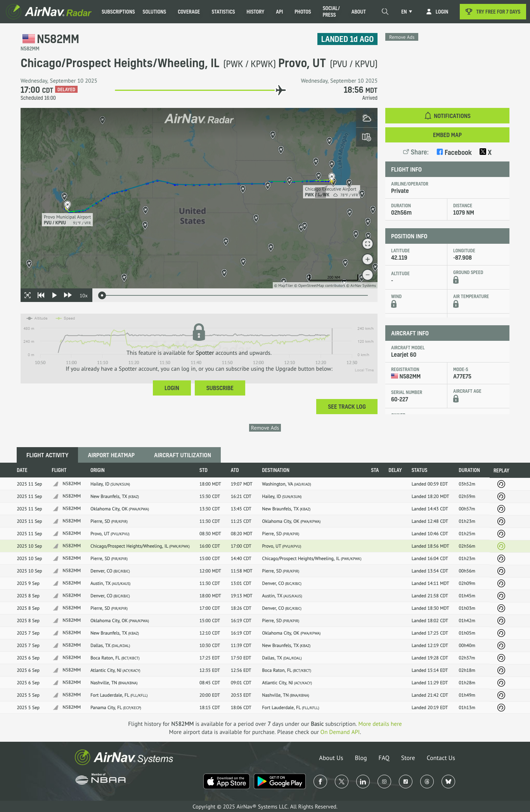The image size is (530, 812).
Task: Share flight on X
Action: click(485, 152)
